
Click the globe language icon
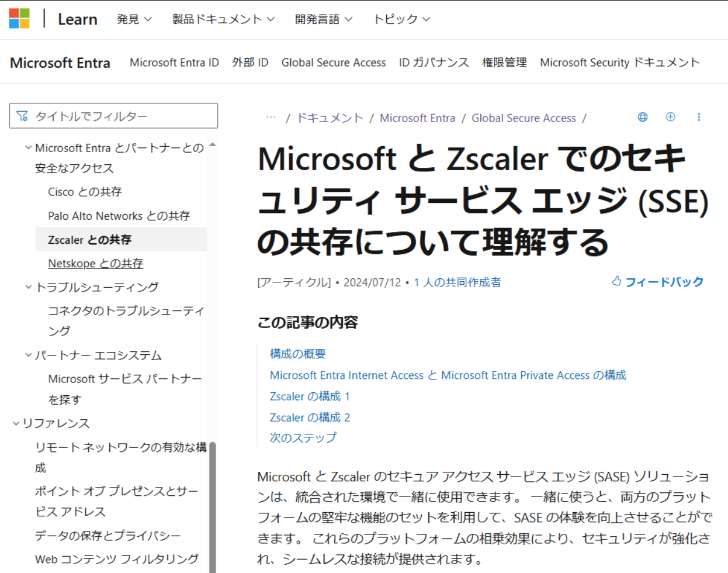(643, 117)
